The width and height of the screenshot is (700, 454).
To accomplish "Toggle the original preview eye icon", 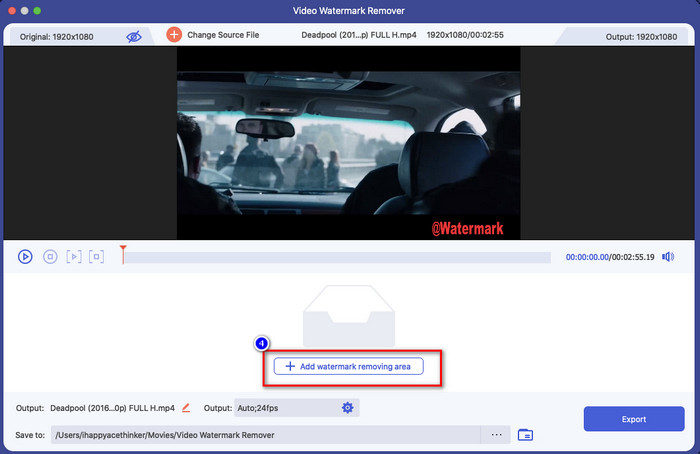I will (x=133, y=37).
